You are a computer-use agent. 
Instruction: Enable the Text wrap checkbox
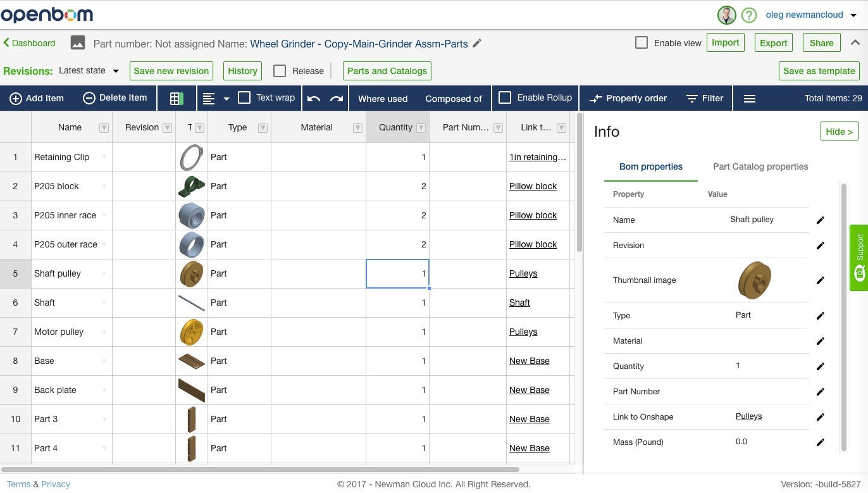(x=244, y=97)
